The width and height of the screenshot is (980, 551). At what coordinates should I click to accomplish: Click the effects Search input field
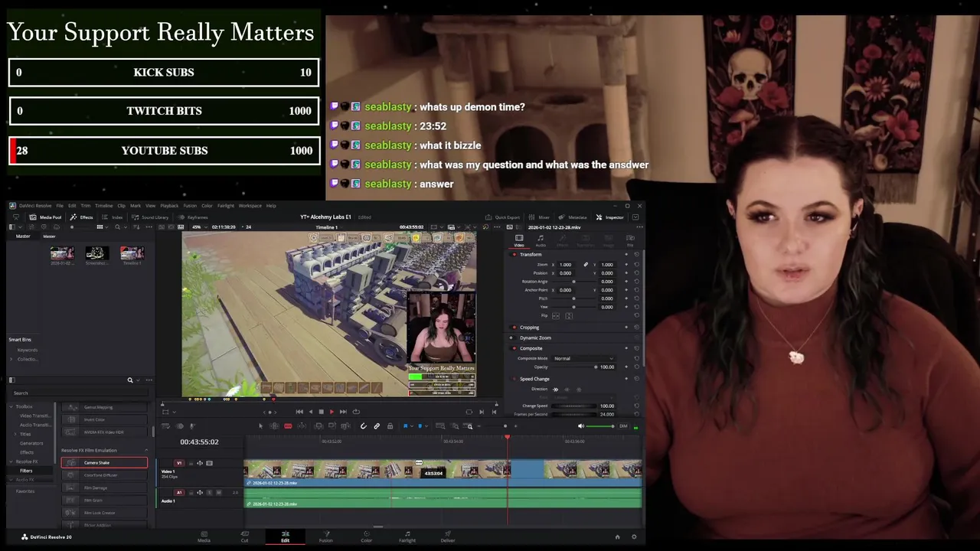point(81,393)
